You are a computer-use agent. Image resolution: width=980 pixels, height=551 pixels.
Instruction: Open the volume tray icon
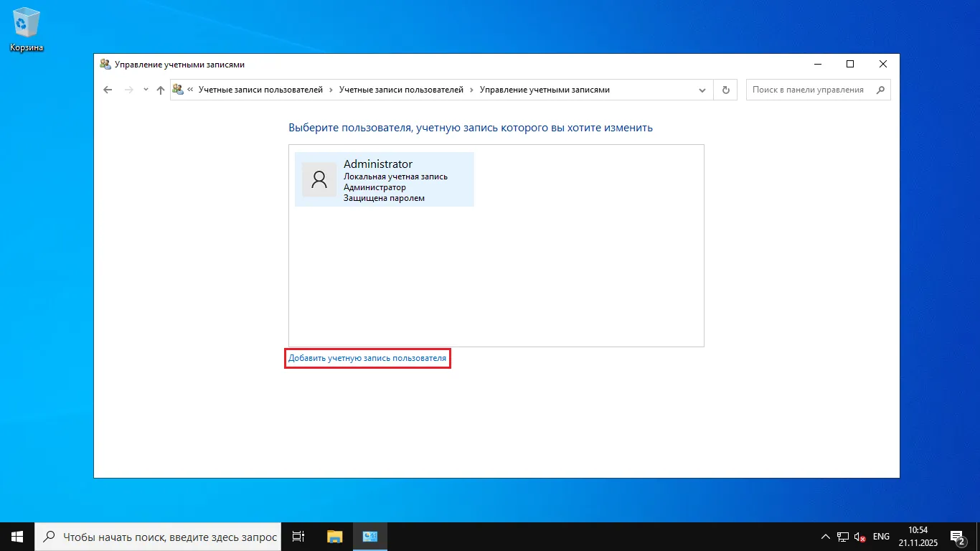(860, 537)
